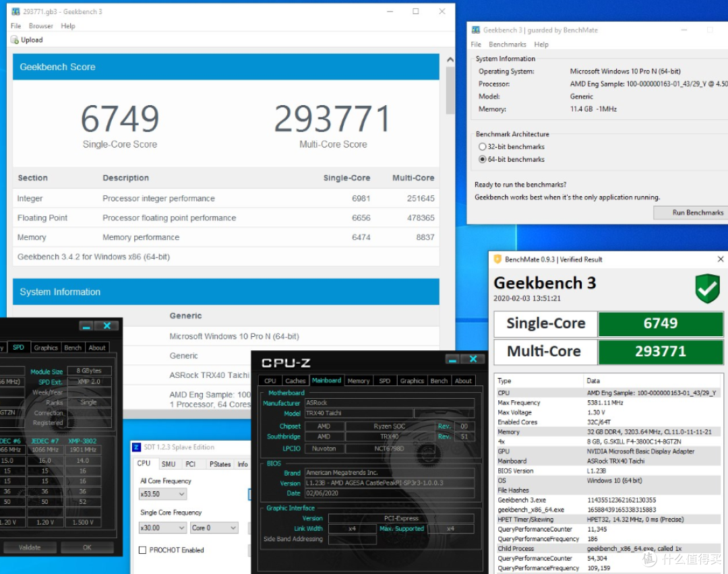Click the scroll-up arrow of Geekbench results
Viewport: 728px width, 574px height.
450,60
